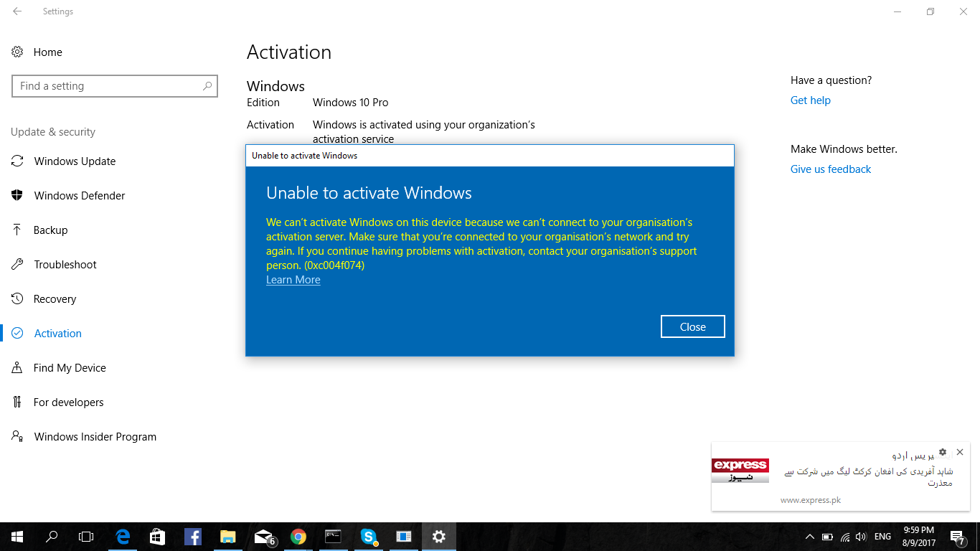
Task: Show hidden system tray icons
Action: (x=810, y=537)
